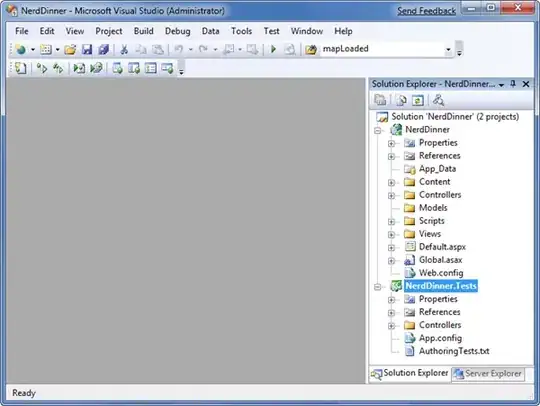Select the AuthoringTests.txt file
540x406 pixels.
pyautogui.click(x=454, y=351)
